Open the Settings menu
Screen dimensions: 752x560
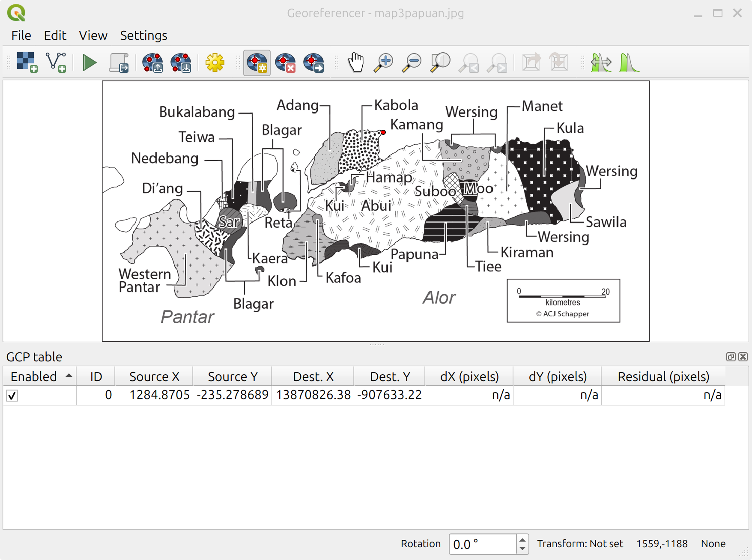pos(143,35)
